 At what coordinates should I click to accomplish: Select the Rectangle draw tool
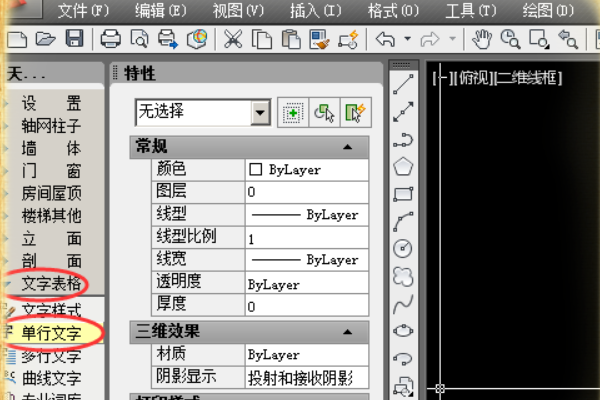coord(404,194)
